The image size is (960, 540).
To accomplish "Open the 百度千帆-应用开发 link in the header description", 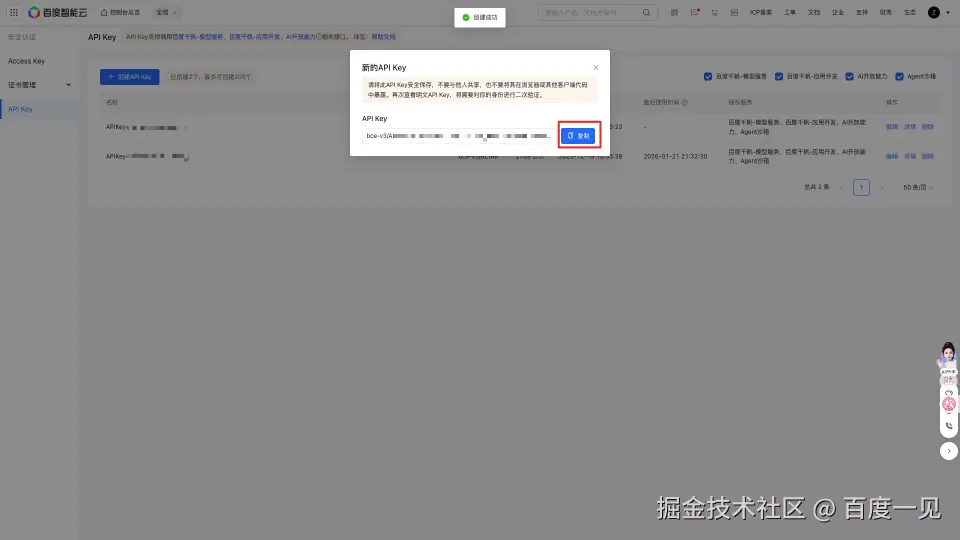I will [254, 37].
